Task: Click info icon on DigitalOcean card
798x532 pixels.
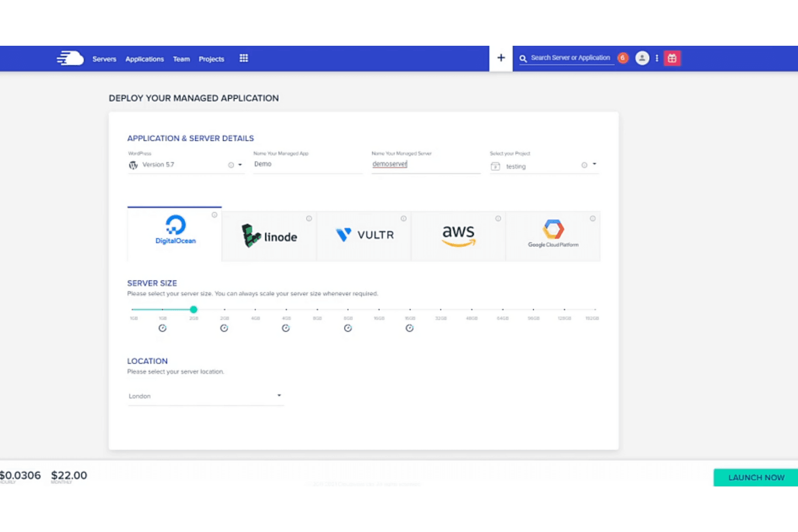Action: [x=215, y=215]
